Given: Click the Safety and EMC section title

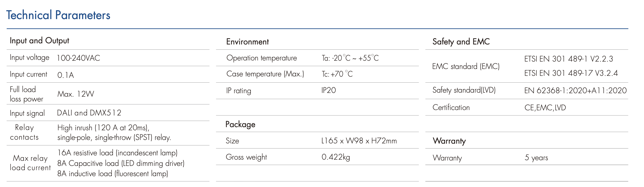Looking at the screenshot, I should click(461, 42).
